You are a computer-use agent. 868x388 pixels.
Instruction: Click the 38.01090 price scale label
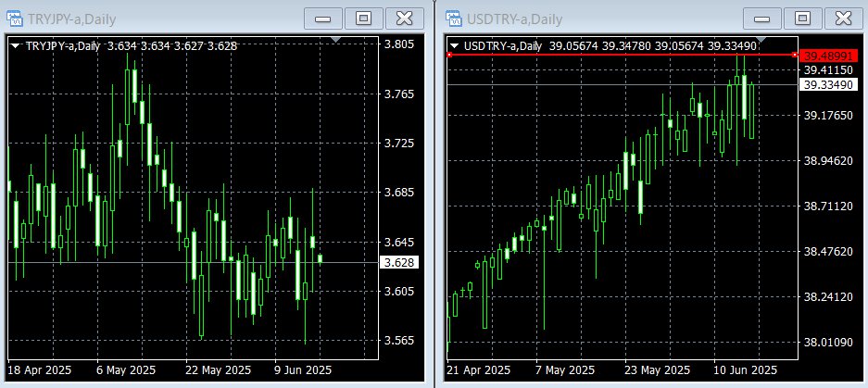click(828, 342)
